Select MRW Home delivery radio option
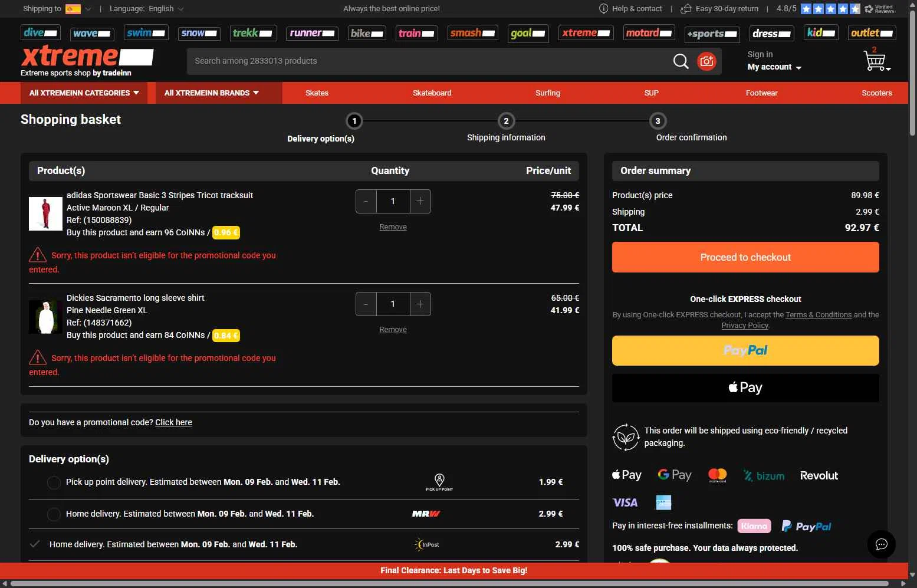Screen dimensions: 917x588 pyautogui.click(x=54, y=514)
